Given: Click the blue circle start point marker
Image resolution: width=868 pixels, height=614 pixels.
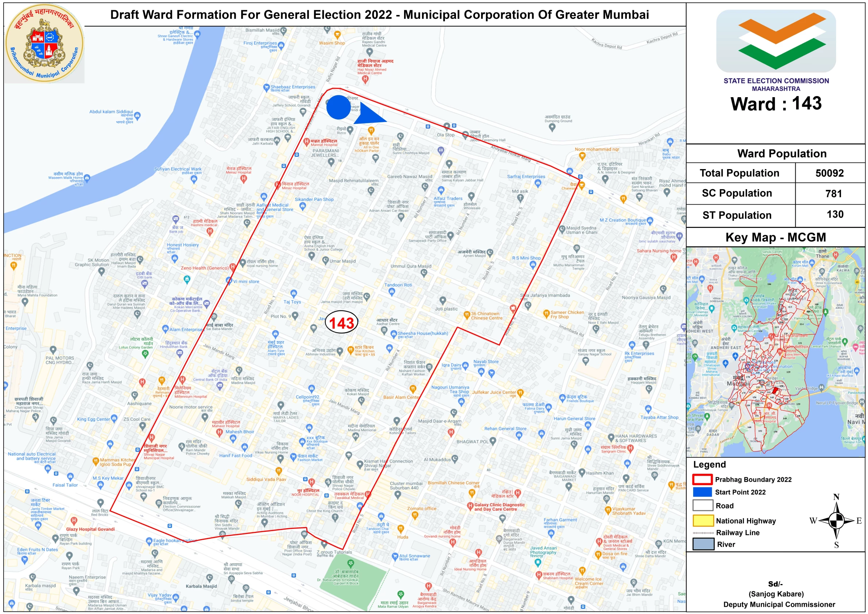Looking at the screenshot, I should (338, 107).
